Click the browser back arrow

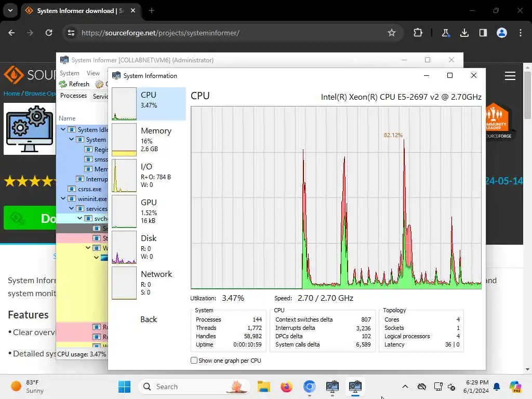coord(11,33)
